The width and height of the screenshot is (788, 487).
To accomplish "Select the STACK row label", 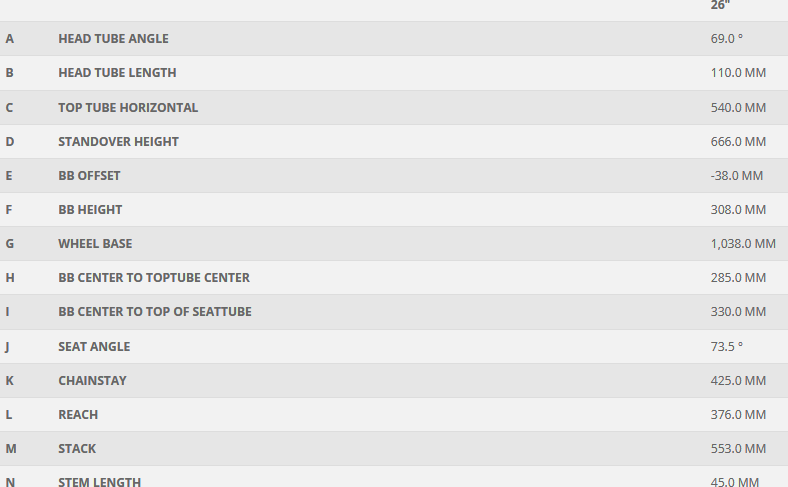I will (77, 449).
